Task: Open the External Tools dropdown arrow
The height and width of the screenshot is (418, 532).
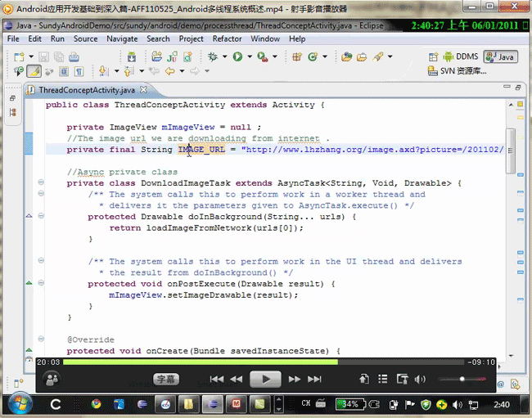Action: tap(275, 56)
